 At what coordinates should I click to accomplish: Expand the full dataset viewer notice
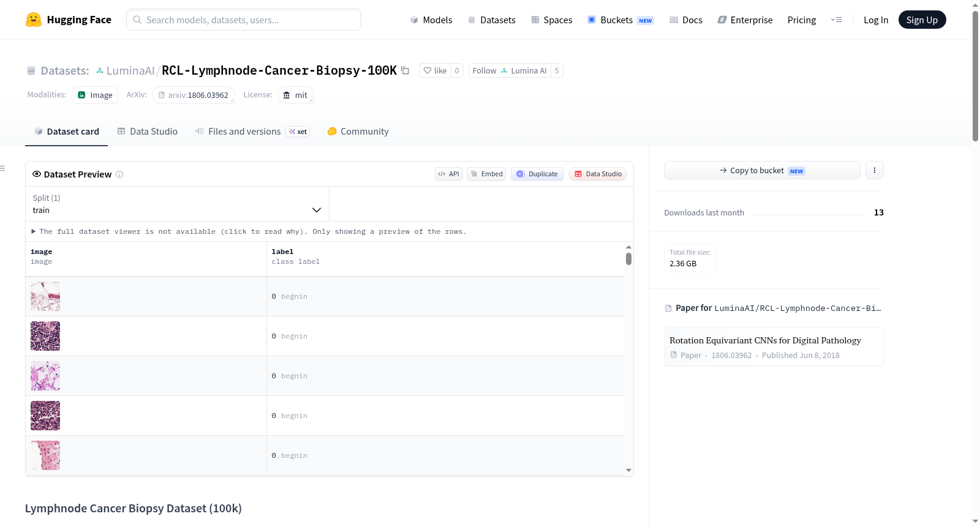pos(249,231)
